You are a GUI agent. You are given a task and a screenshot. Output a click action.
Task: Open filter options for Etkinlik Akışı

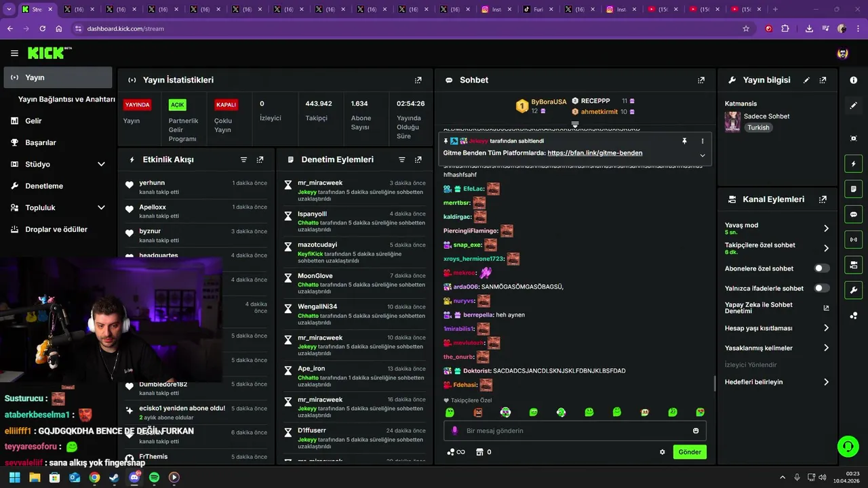point(243,160)
